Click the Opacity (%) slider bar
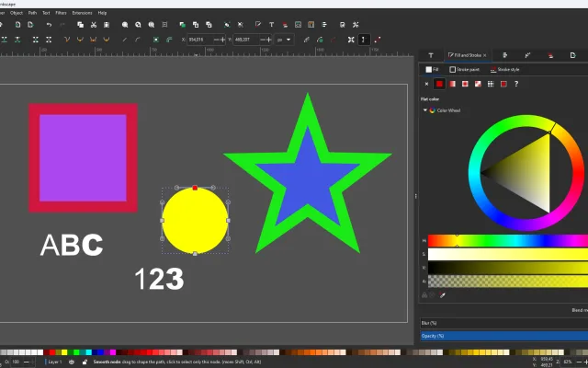 click(504, 336)
